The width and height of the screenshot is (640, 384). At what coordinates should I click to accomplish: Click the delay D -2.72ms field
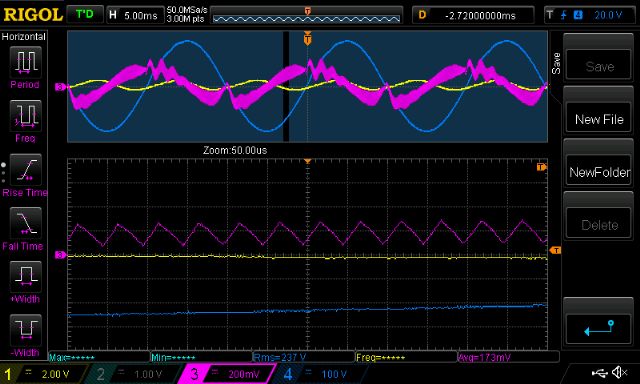[x=473, y=16]
